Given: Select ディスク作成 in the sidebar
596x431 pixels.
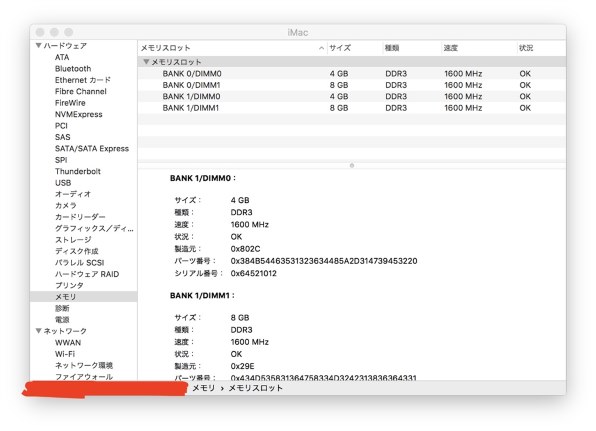Looking at the screenshot, I should click(76, 251).
